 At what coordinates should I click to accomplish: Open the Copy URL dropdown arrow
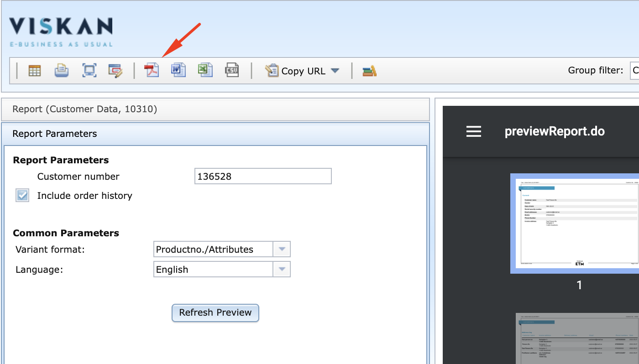point(335,71)
